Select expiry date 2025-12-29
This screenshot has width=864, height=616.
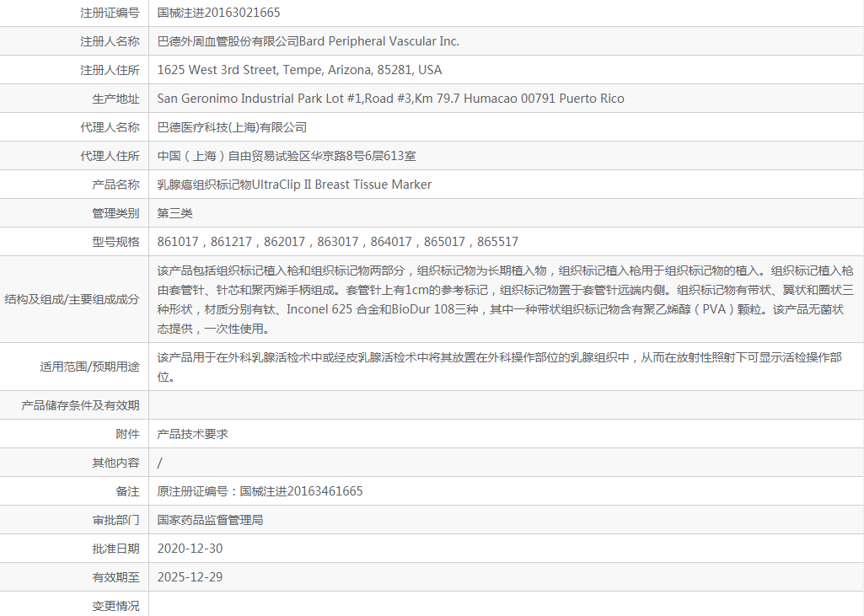191,577
